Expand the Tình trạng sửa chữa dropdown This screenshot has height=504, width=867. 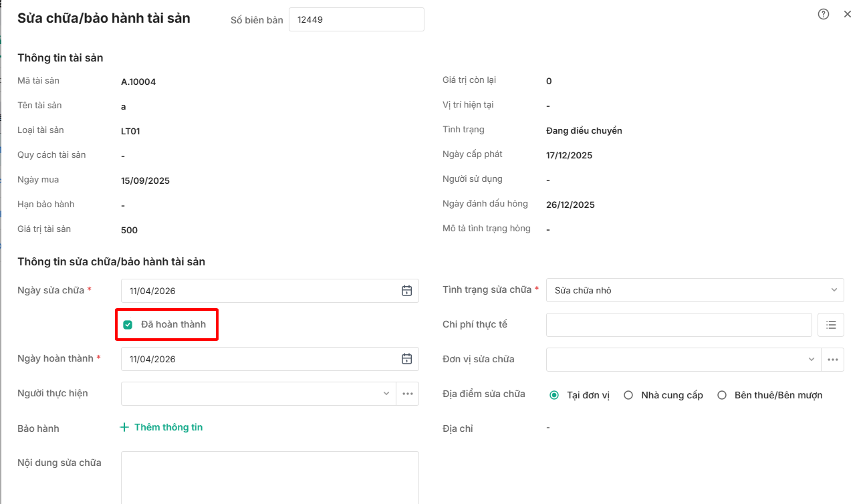click(695, 290)
